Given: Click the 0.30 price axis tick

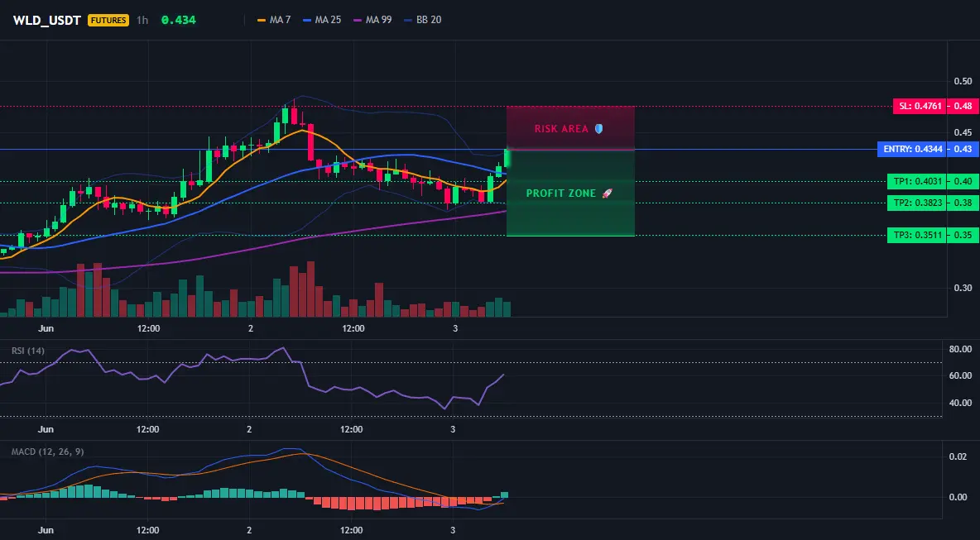Looking at the screenshot, I should [x=963, y=288].
